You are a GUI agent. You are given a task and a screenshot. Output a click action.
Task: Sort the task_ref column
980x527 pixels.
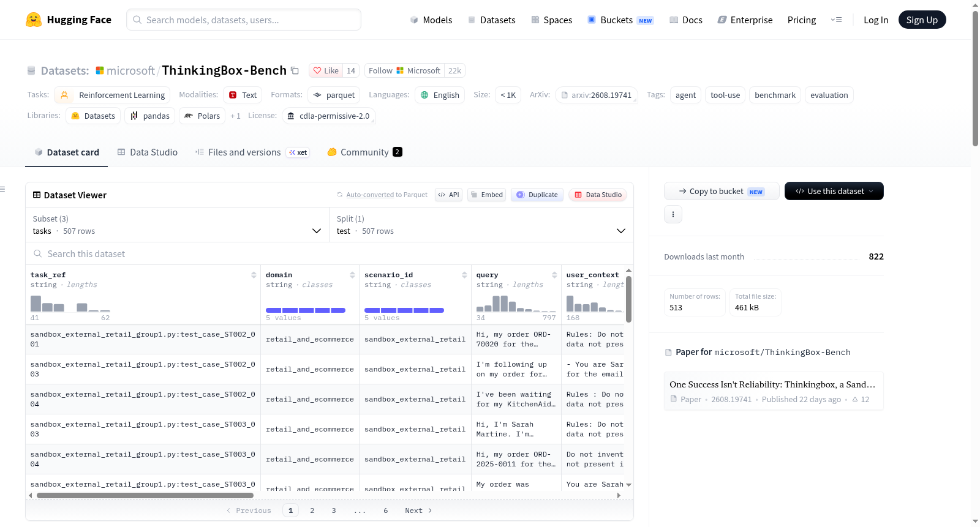point(254,275)
